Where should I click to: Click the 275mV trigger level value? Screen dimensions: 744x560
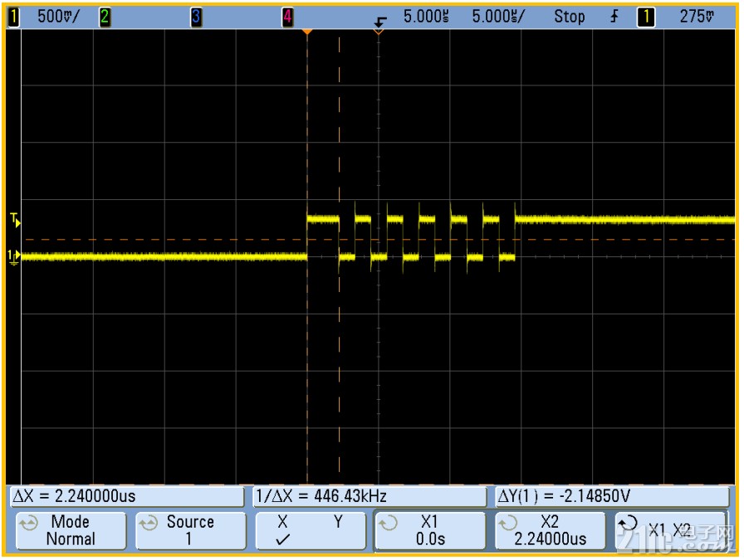point(697,17)
